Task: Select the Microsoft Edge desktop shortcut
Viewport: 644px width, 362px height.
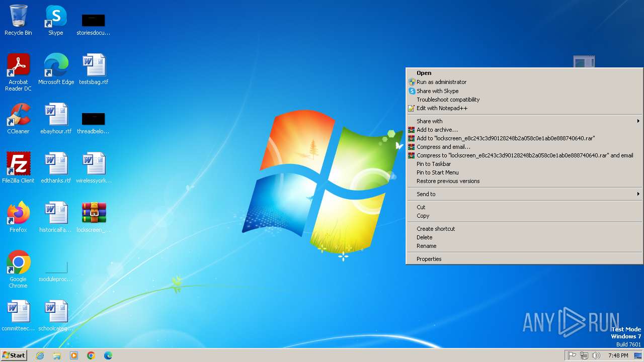Action: 56,69
